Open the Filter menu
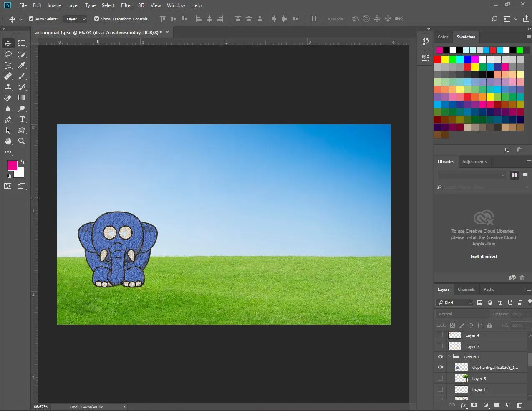Image resolution: width=532 pixels, height=411 pixels. 126,5
